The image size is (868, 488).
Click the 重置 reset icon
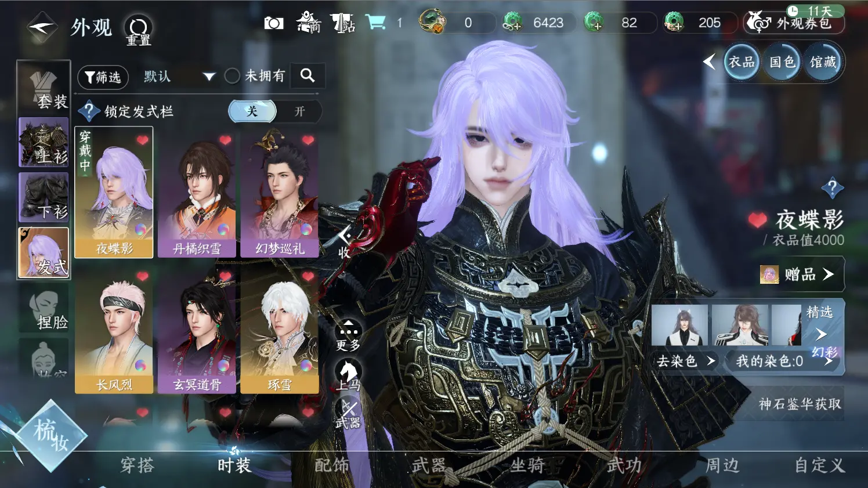[138, 30]
